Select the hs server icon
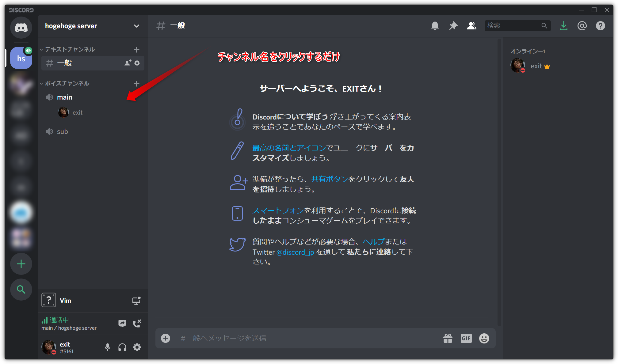The width and height of the screenshot is (618, 364). [x=21, y=58]
